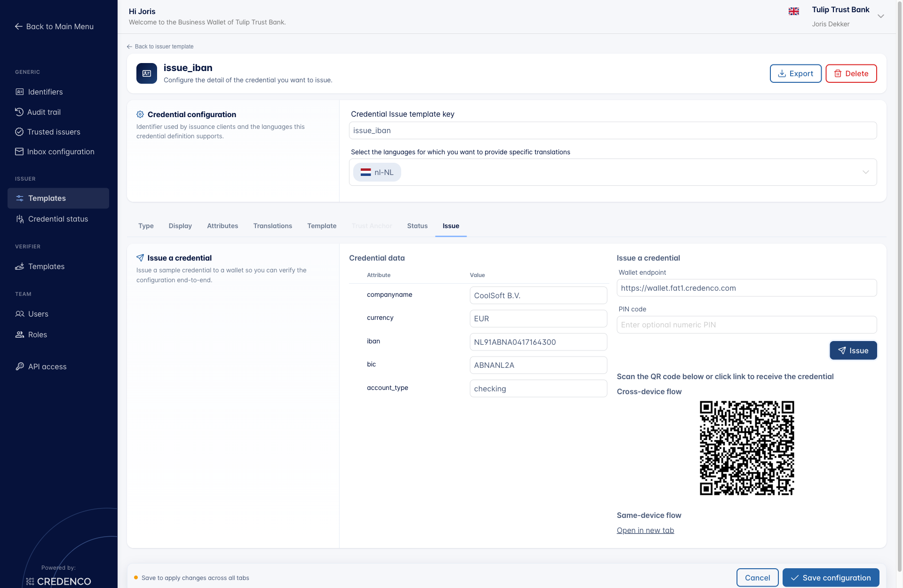903x588 pixels.
Task: Select the Issue tab
Action: [451, 226]
